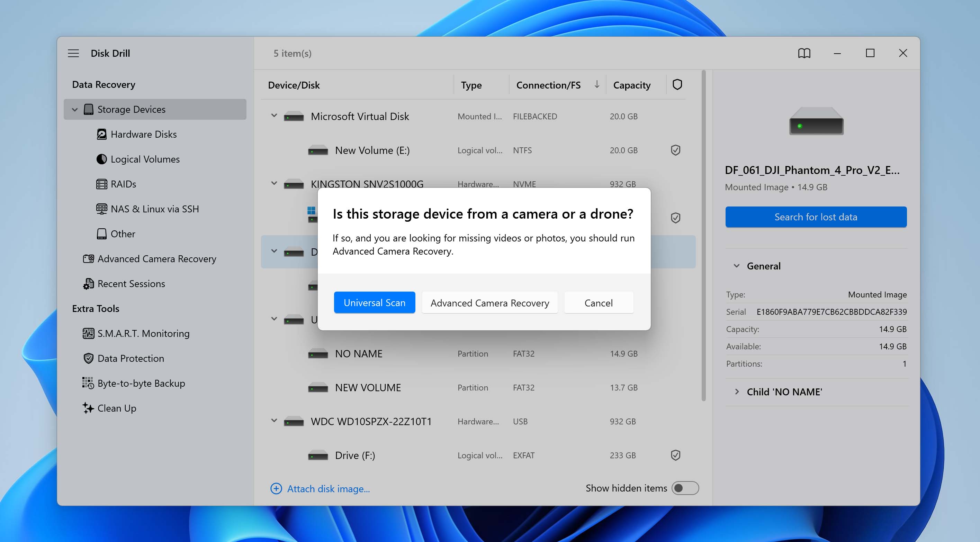Click the Microsoft Virtual Disk drive icon
980x542 pixels.
(294, 116)
